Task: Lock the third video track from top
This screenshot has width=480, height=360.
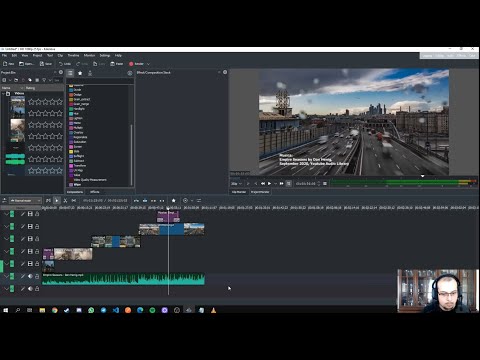Action: click(37, 239)
